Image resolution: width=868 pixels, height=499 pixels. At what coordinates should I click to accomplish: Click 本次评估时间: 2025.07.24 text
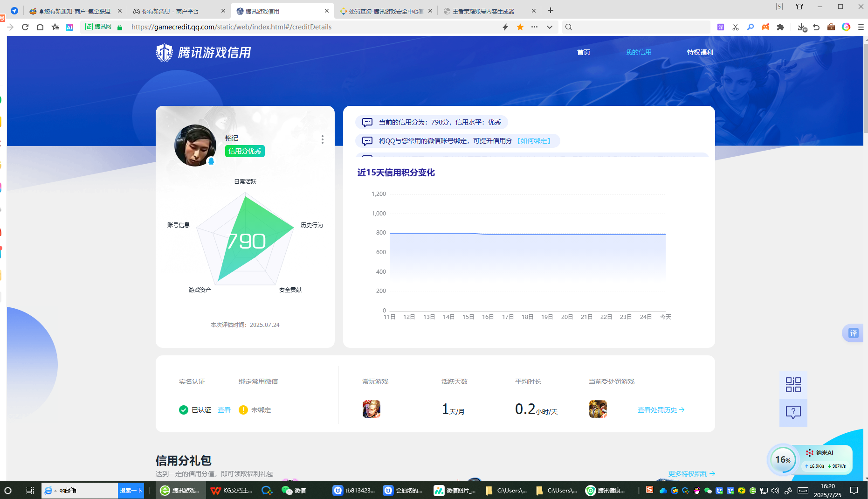(x=245, y=325)
